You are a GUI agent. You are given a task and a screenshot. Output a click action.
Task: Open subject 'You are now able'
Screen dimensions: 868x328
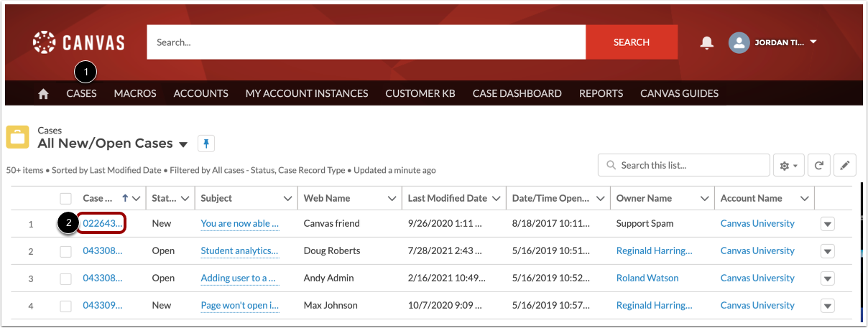tap(240, 223)
